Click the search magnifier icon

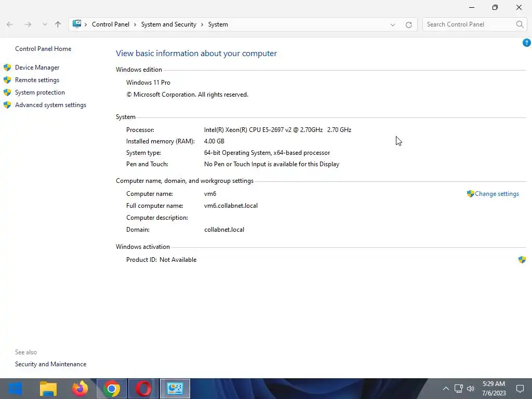click(520, 24)
